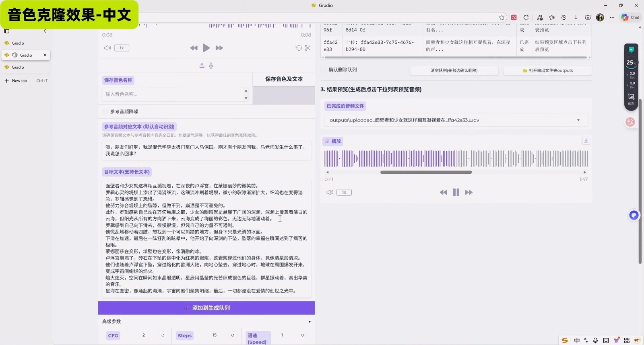This screenshot has width=644, height=345.
Task: Click the undo icon on reference audio player
Action: coord(298,48)
